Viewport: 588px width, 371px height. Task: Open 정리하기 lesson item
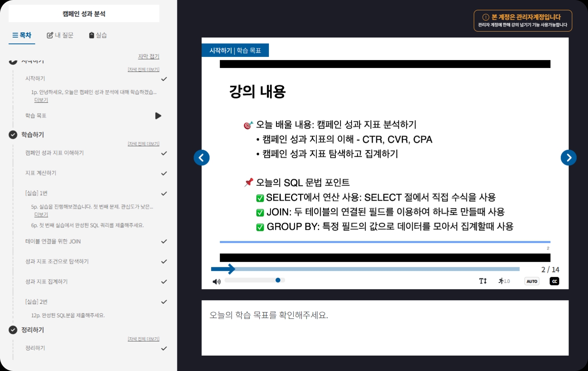35,348
